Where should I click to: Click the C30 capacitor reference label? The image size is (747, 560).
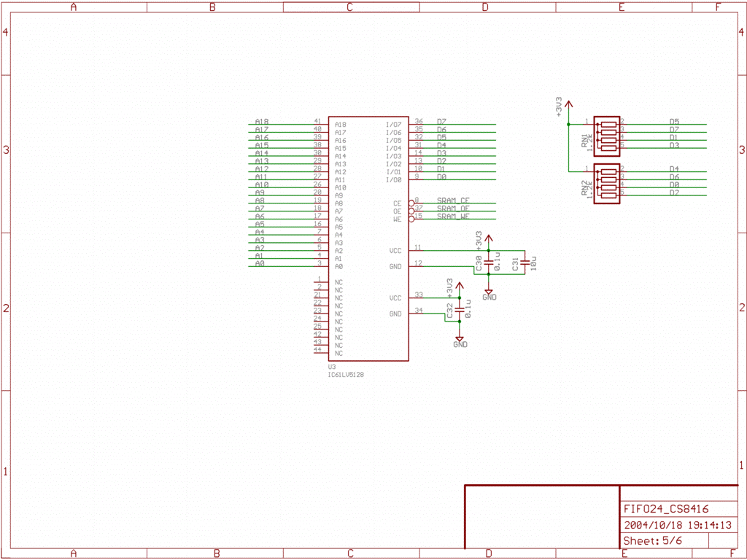pyautogui.click(x=479, y=263)
